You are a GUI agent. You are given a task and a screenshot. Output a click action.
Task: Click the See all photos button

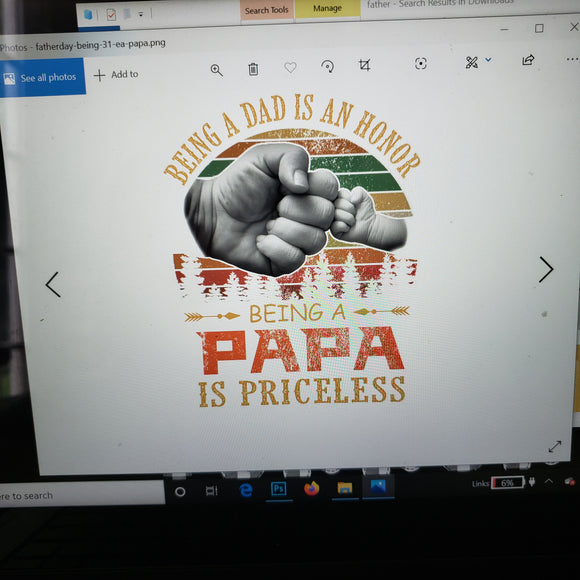(42, 78)
